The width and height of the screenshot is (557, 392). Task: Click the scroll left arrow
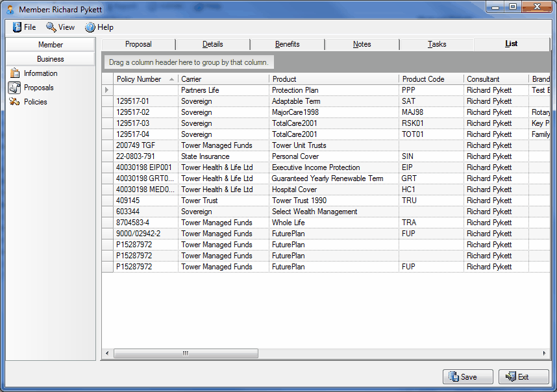pyautogui.click(x=107, y=353)
